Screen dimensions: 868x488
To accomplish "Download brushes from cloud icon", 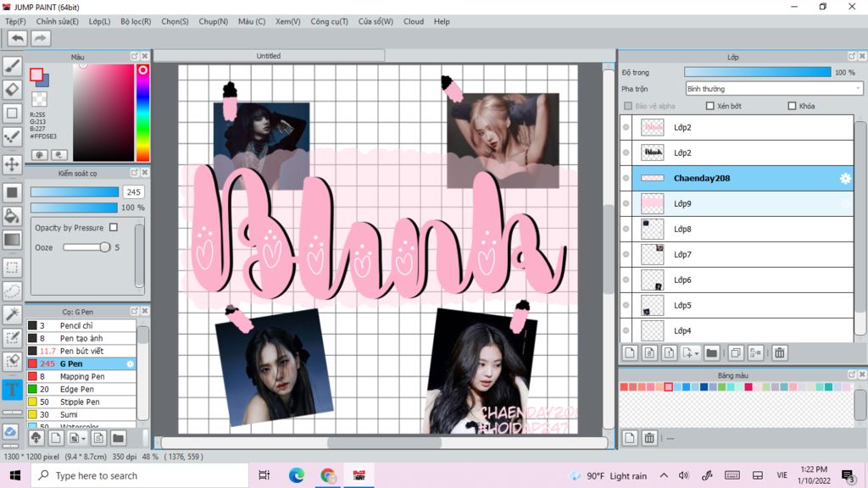I will click(36, 438).
